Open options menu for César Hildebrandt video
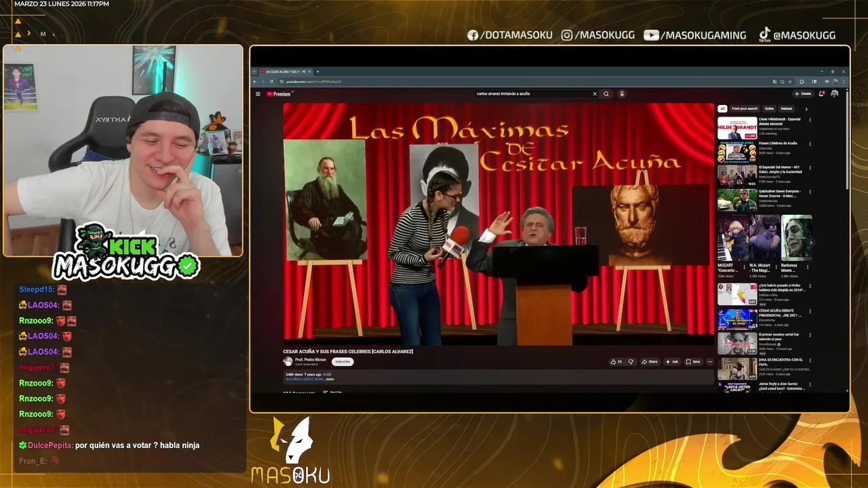Viewport: 868px width, 488px height. click(810, 120)
